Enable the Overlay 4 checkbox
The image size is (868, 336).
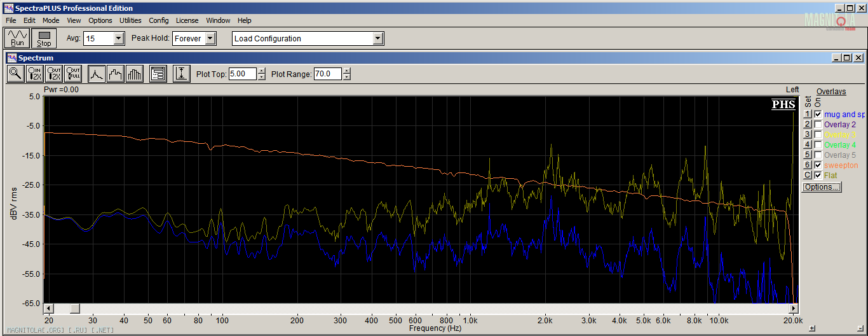pos(818,145)
